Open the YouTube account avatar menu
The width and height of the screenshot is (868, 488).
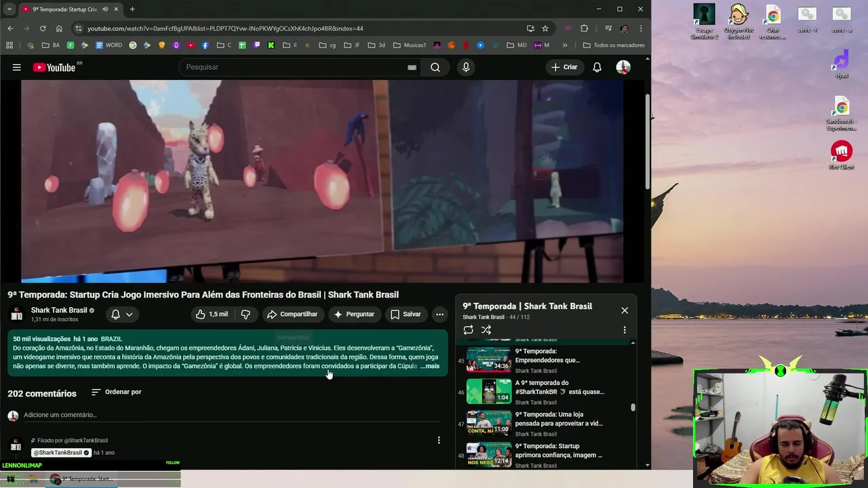[x=623, y=67]
